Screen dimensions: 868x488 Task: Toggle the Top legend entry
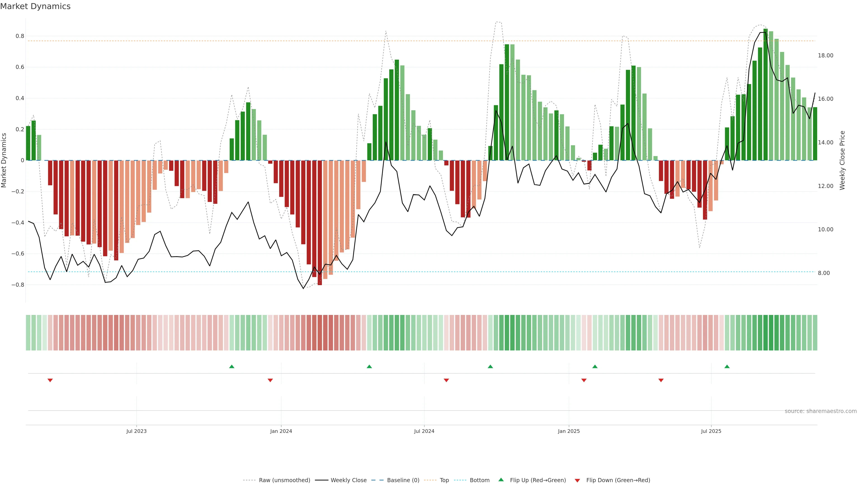click(x=444, y=480)
